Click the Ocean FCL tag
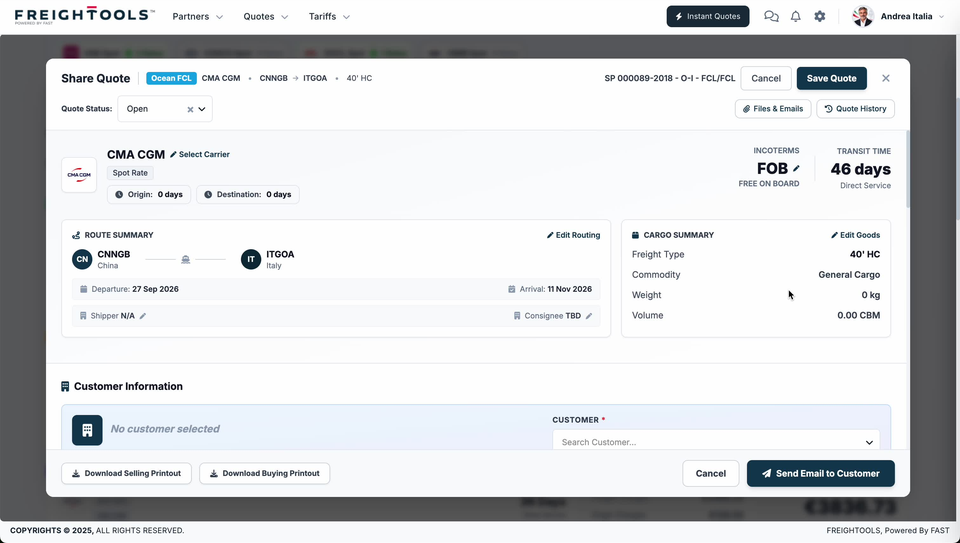 [x=171, y=78]
